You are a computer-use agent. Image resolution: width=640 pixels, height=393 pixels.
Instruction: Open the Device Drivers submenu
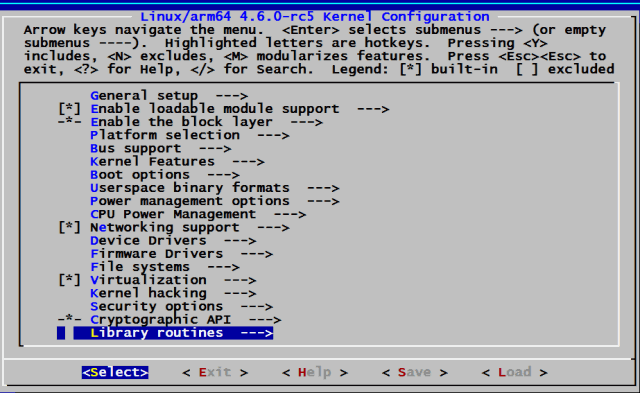pos(173,241)
